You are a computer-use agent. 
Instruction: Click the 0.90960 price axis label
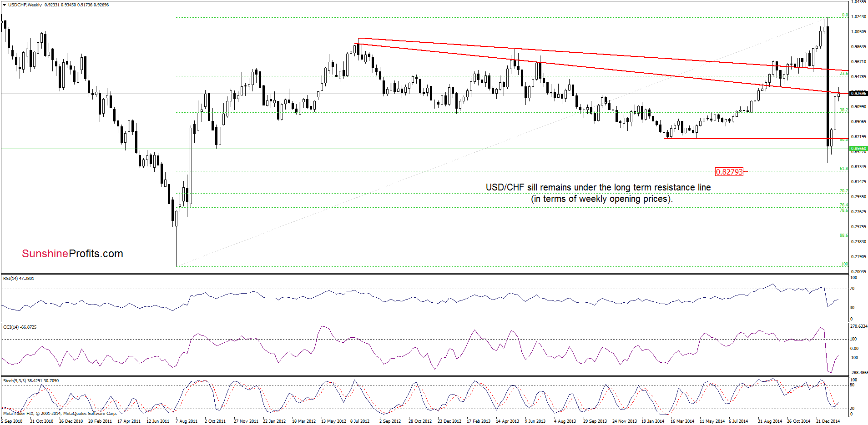[x=859, y=107]
